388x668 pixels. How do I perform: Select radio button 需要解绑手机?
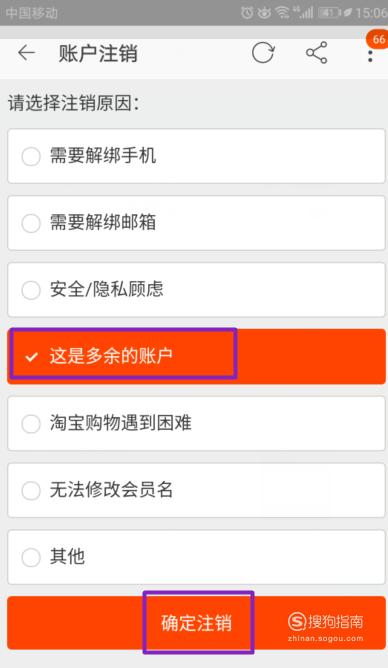tap(196, 156)
